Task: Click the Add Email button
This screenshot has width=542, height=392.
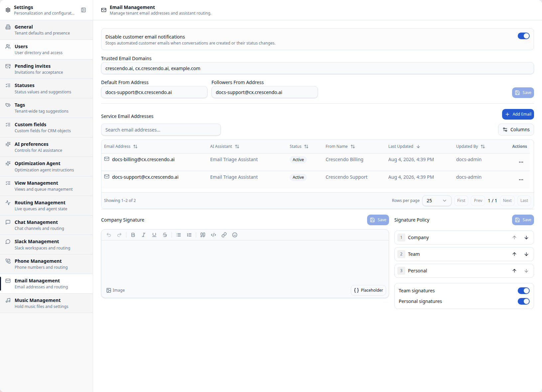Action: (518, 114)
